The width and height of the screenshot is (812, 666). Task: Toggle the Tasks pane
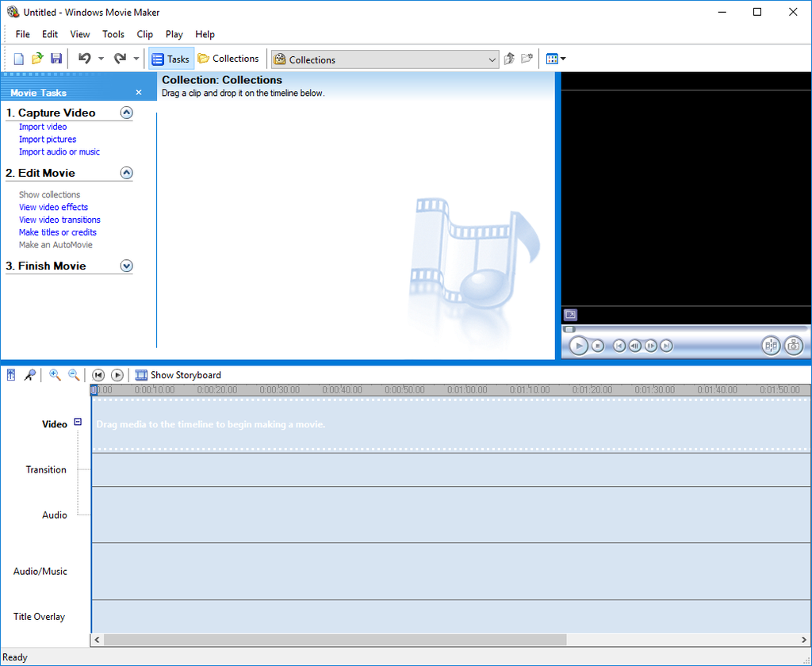(x=170, y=58)
